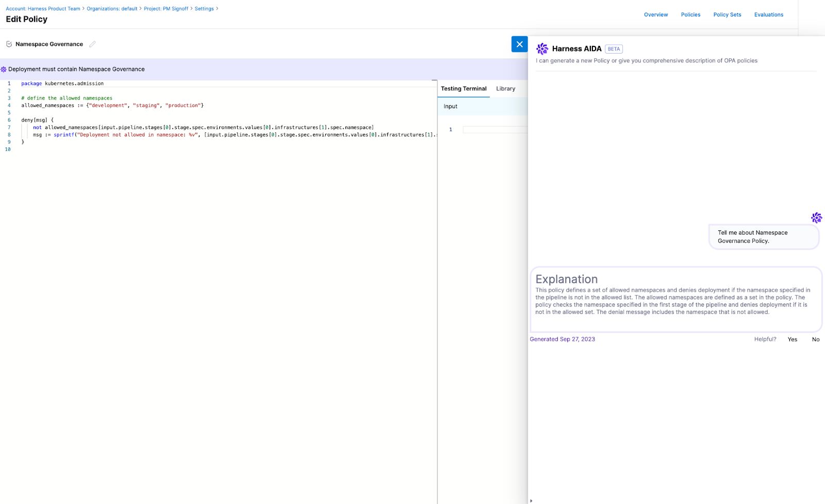Mark the explanation as helpful with Yes
The image size is (825, 504).
pyautogui.click(x=792, y=340)
